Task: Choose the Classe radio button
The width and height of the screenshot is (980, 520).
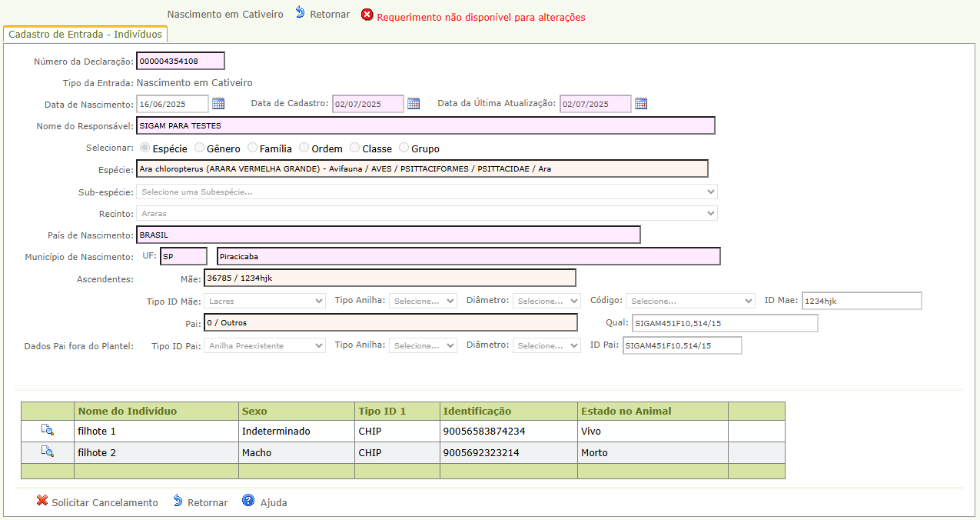Action: (355, 148)
